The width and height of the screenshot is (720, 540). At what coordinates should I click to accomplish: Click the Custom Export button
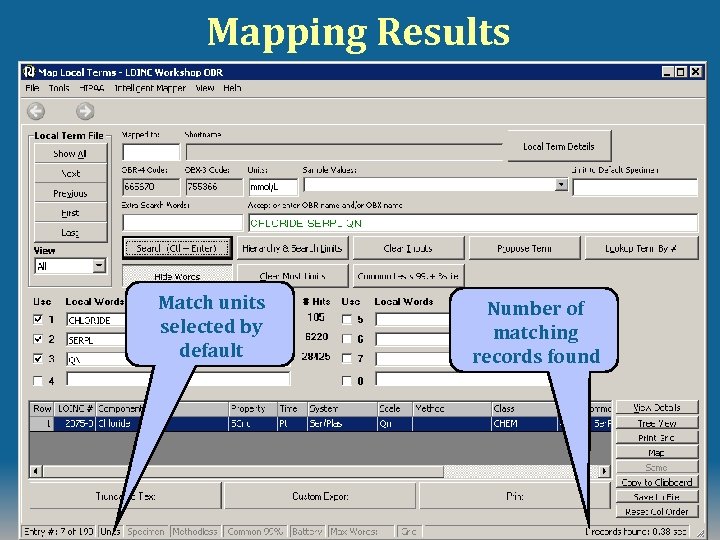point(320,496)
